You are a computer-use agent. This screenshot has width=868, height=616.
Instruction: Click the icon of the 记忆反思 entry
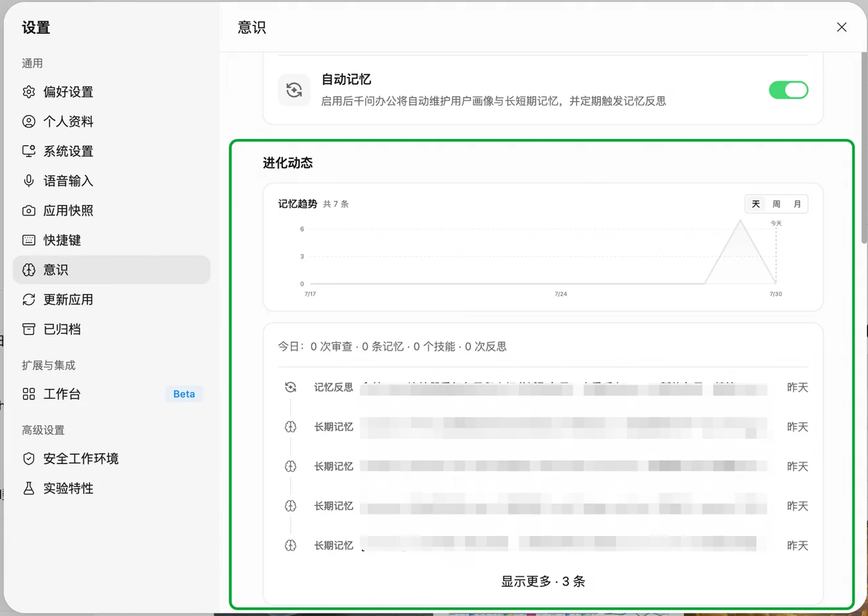[290, 387]
